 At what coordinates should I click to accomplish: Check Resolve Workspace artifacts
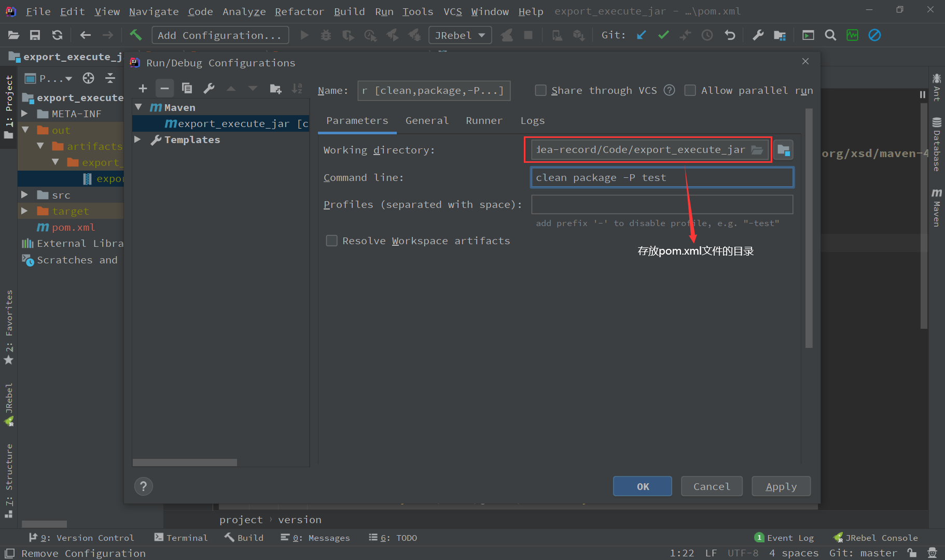(x=331, y=241)
